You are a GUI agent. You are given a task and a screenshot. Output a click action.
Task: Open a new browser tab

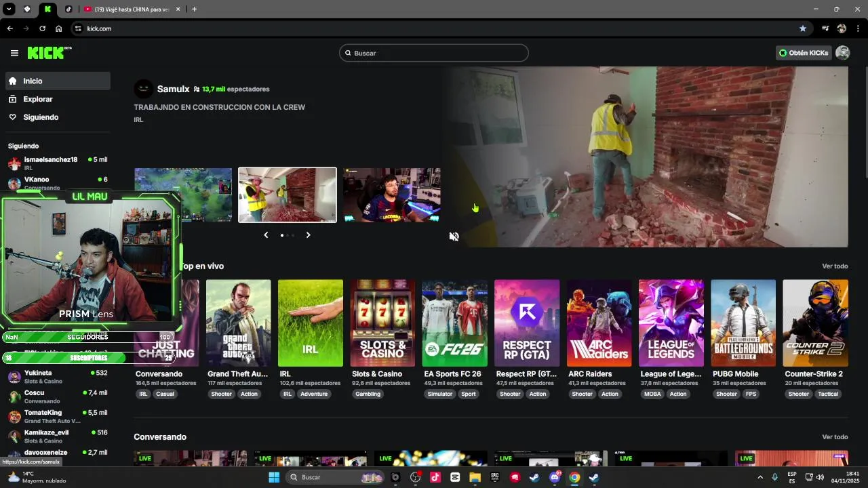coord(194,9)
